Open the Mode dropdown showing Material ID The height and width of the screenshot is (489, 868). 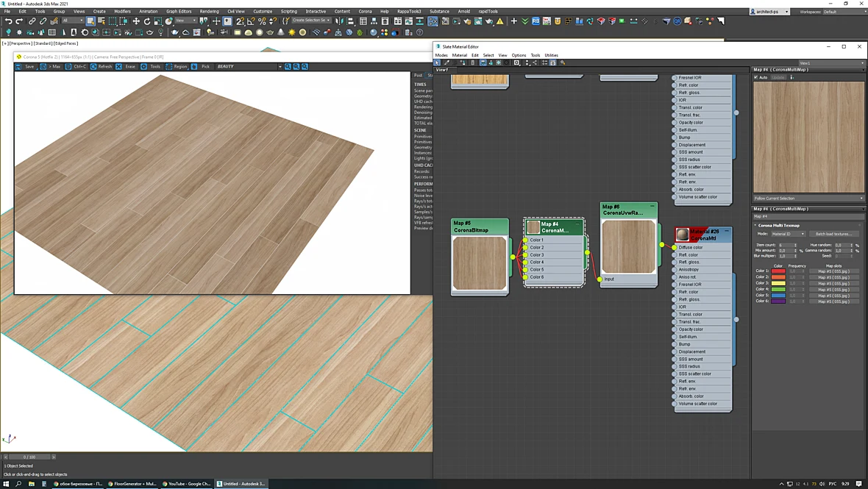point(789,234)
